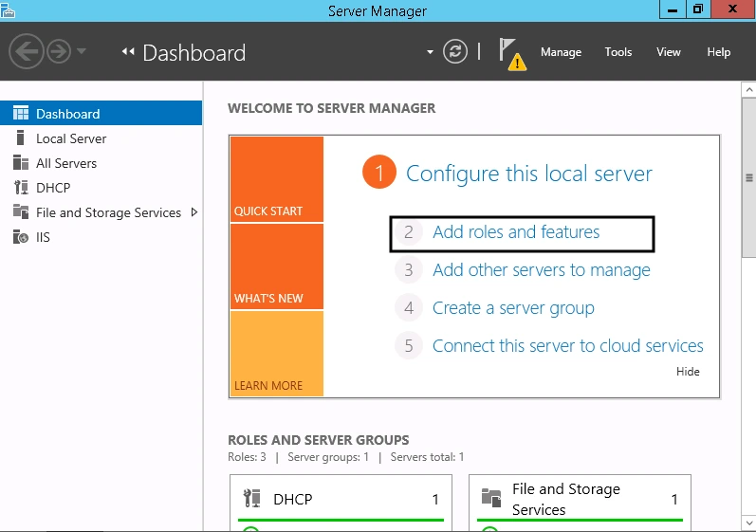Expand File and Storage Services arrow

pos(194,212)
